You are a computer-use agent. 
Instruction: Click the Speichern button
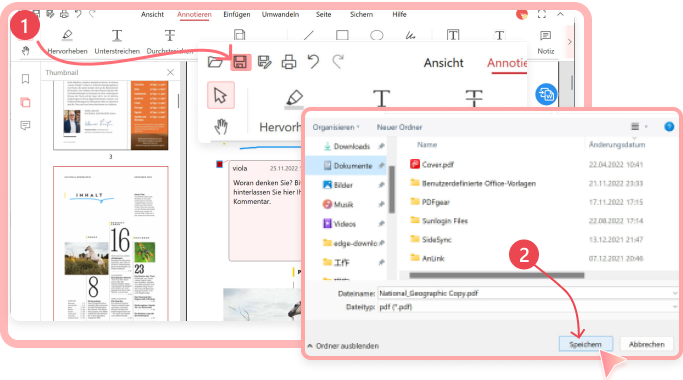tap(585, 344)
